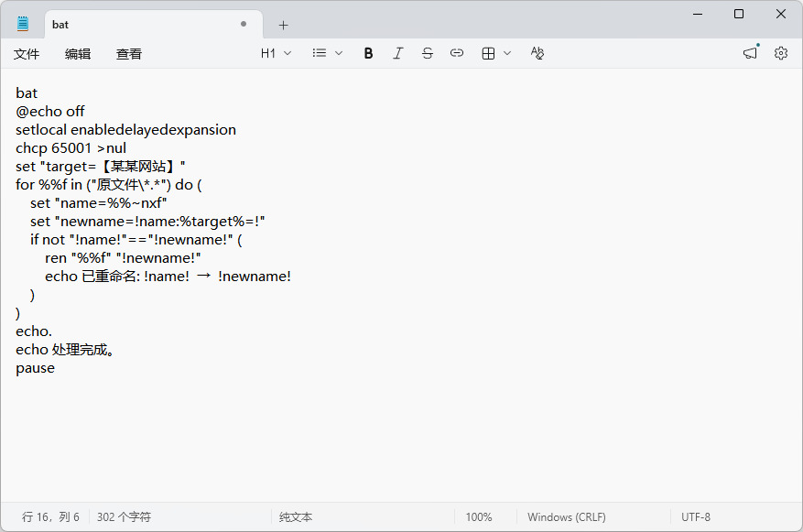Apply italic formatting

point(398,53)
